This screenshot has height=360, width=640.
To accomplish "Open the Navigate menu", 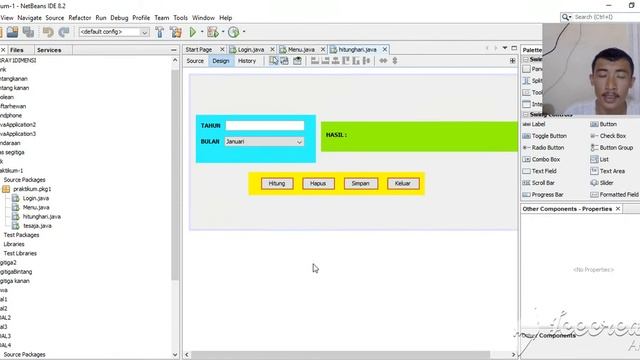I will 29,18.
